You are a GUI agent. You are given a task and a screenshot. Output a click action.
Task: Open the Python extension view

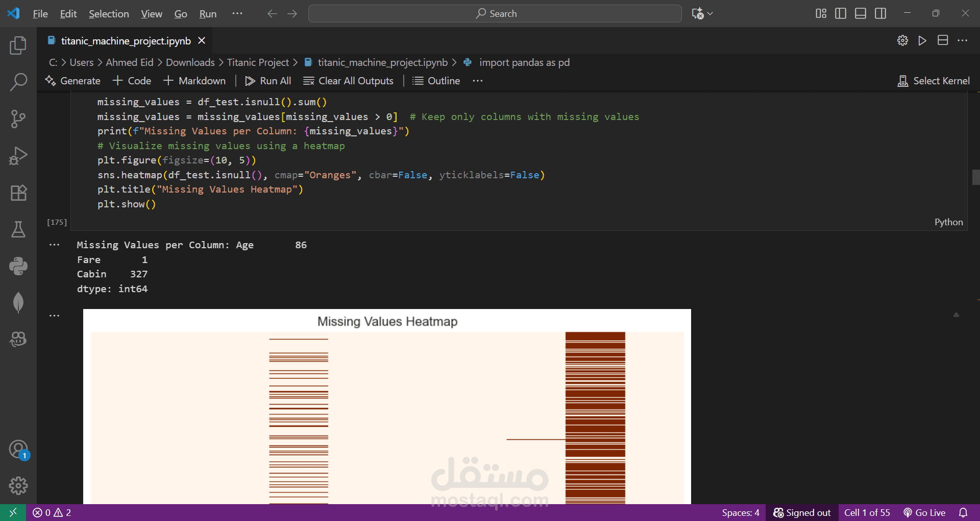coord(18,266)
